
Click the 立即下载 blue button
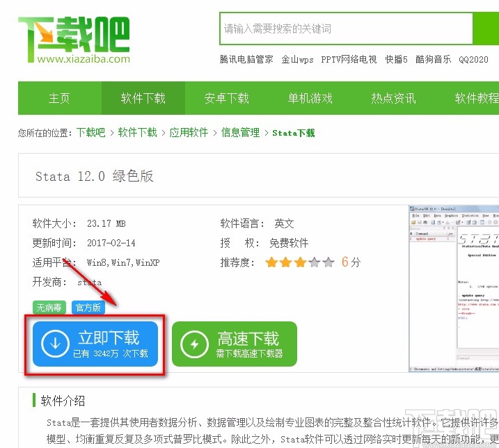pyautogui.click(x=95, y=344)
